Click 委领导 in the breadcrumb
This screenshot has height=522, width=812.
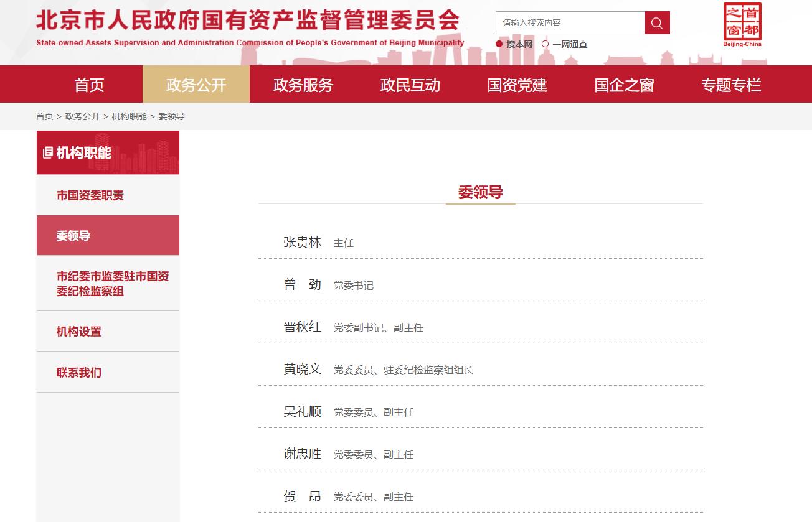[x=172, y=116]
